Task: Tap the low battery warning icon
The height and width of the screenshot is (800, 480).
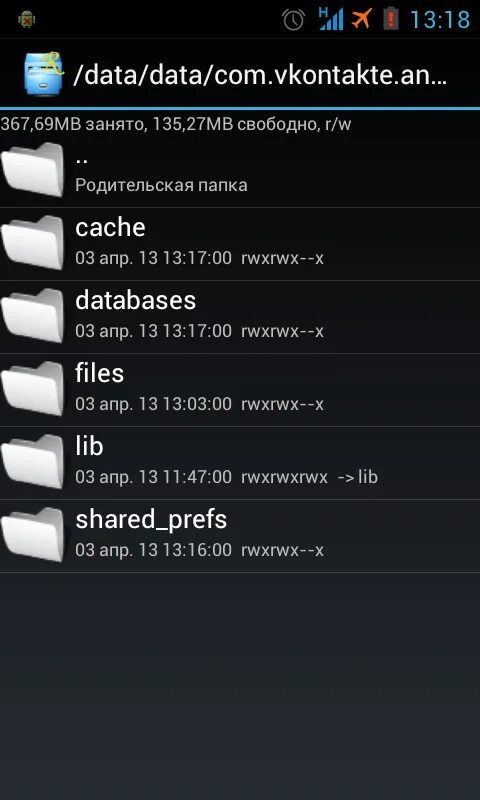Action: pyautogui.click(x=391, y=19)
